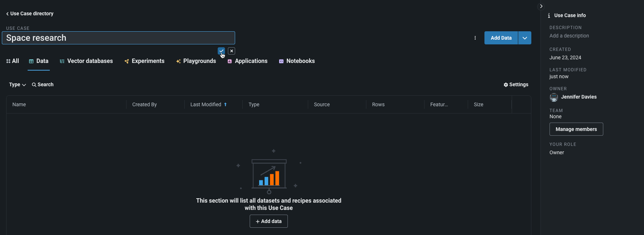Click the empty-state Add data button

point(269,221)
